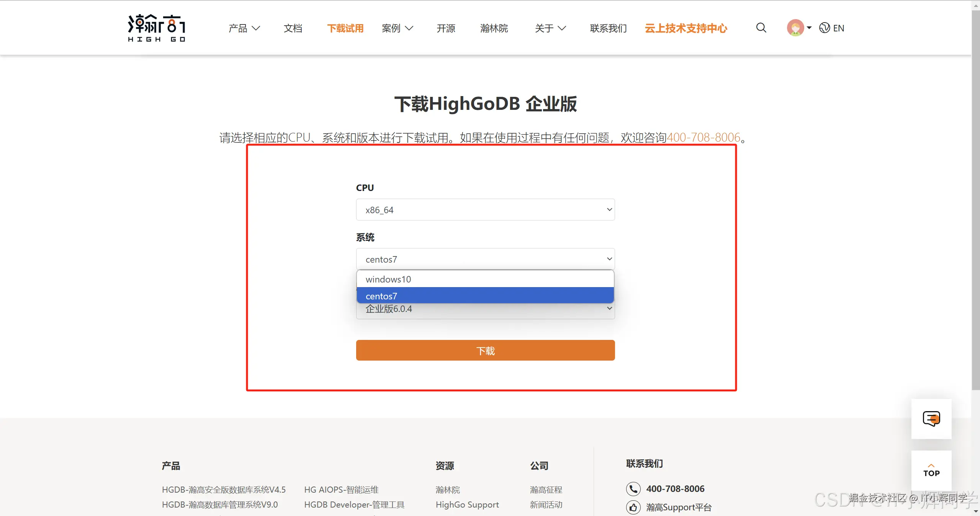
Task: Click the search icon in the top bar
Action: tap(760, 28)
